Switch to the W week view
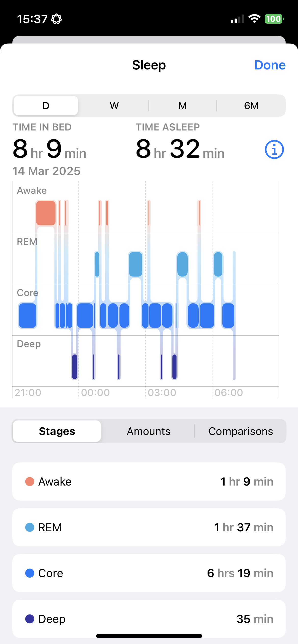This screenshot has width=298, height=644. pos(114,106)
